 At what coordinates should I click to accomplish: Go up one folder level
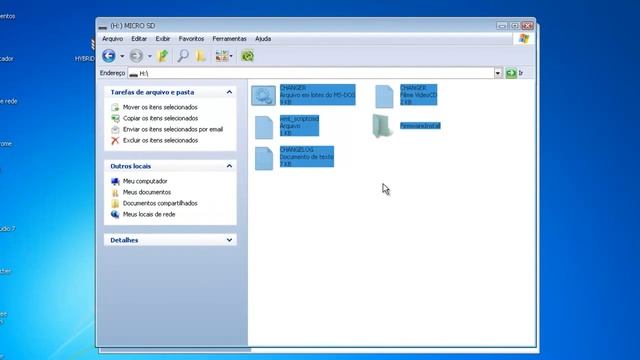tap(163, 56)
